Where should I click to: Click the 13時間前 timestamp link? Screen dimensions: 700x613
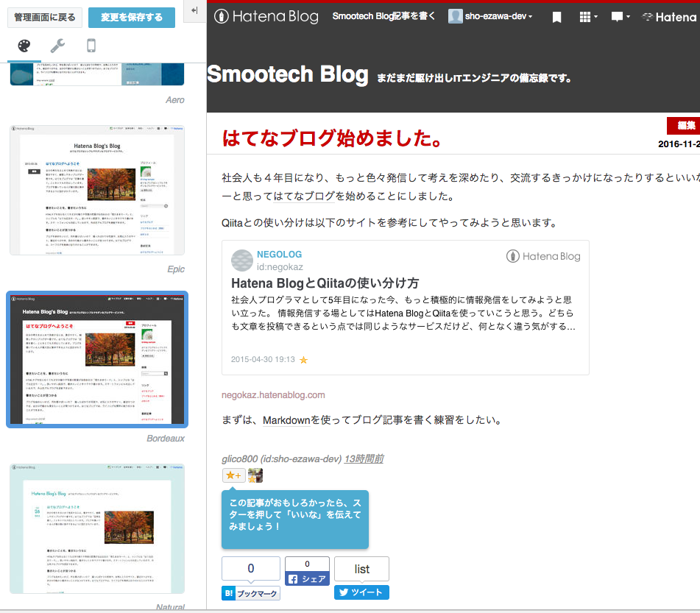pyautogui.click(x=364, y=459)
